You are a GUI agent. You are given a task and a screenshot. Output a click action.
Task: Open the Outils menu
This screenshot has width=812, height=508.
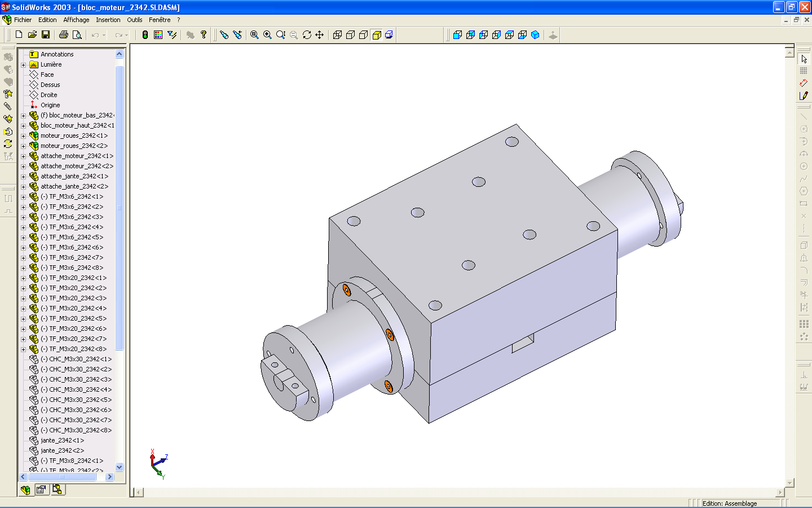[134, 20]
